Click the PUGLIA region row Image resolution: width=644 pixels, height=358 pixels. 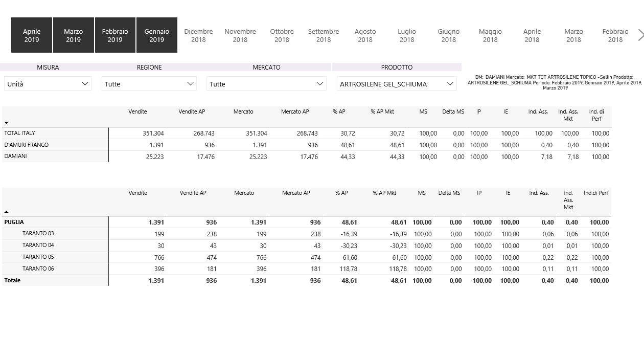tap(14, 222)
